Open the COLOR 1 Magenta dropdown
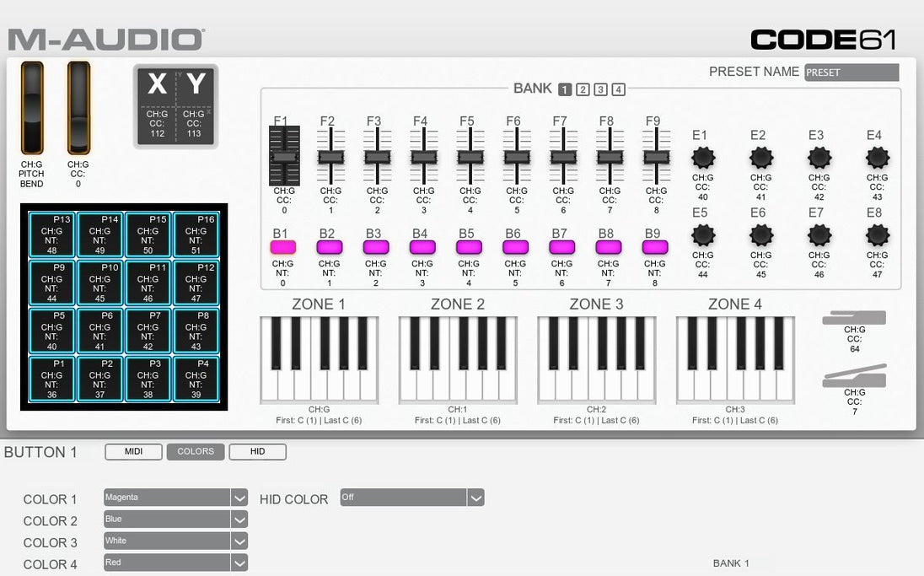 (175, 498)
